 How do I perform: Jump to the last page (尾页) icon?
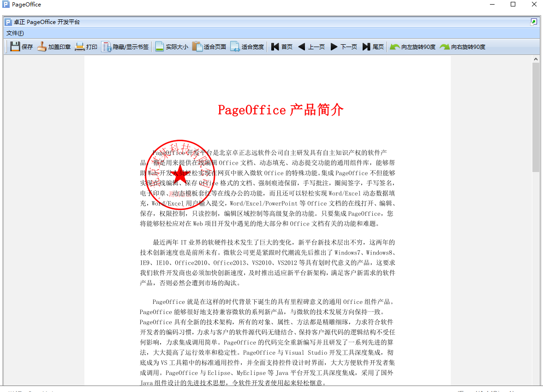tap(366, 47)
